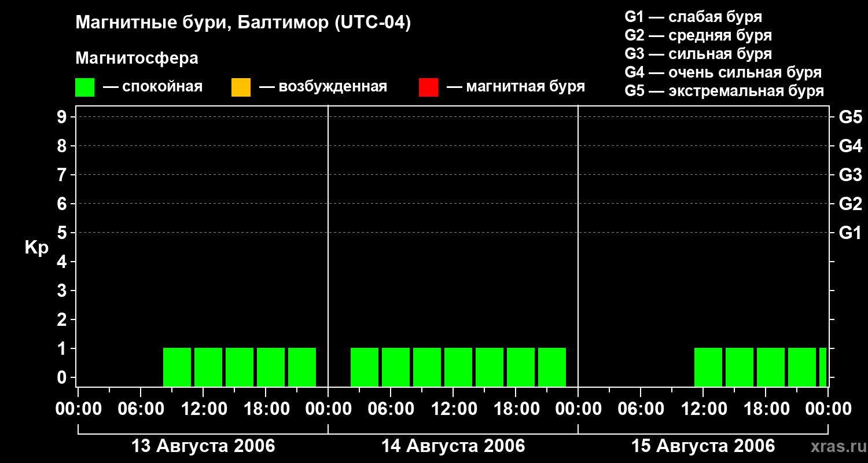868x463 pixels.
Task: Click the '13 Августа 2006' date label
Action: 203,446
